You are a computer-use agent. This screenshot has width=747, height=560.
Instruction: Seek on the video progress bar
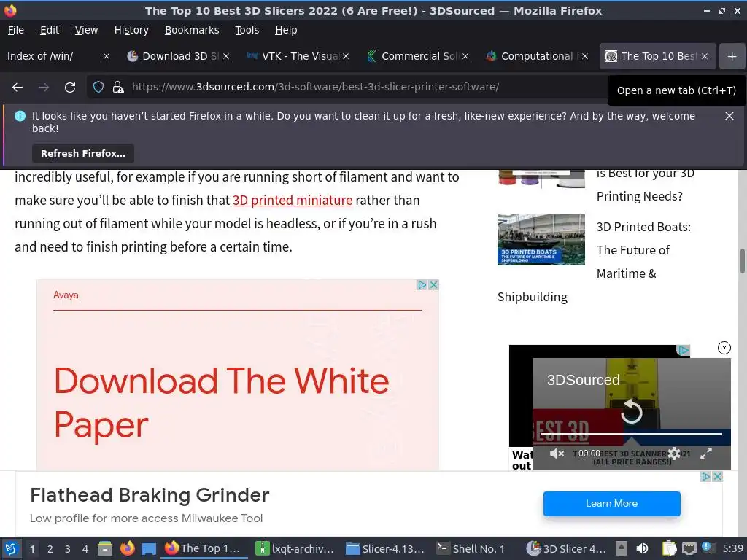[x=632, y=434]
